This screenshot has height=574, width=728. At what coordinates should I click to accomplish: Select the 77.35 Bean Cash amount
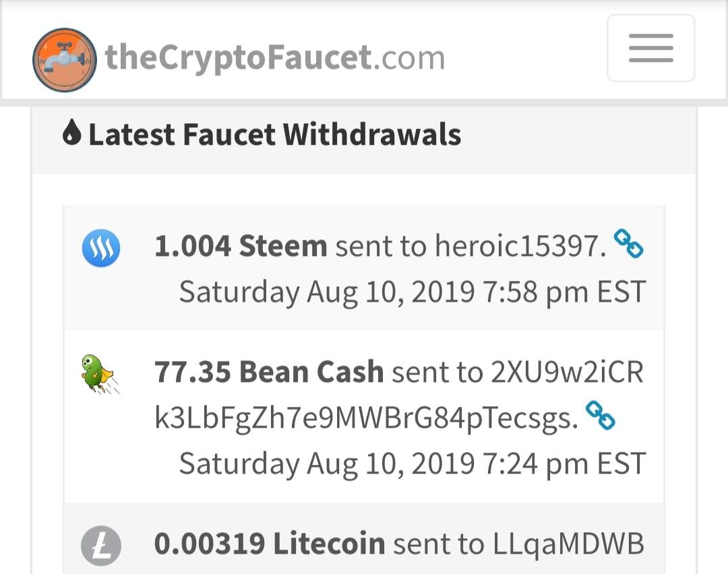(269, 371)
